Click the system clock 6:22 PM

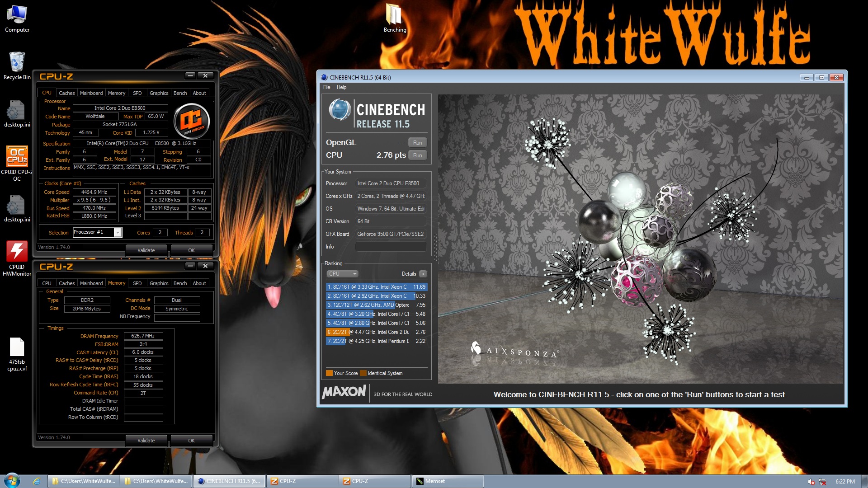pyautogui.click(x=845, y=482)
